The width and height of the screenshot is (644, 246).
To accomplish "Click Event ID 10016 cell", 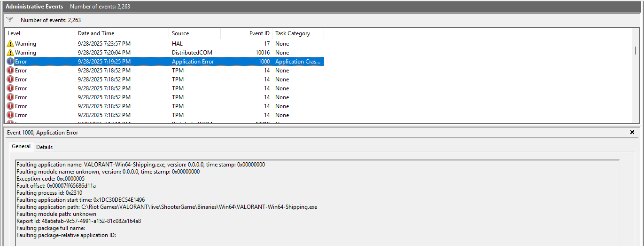I will 263,53.
